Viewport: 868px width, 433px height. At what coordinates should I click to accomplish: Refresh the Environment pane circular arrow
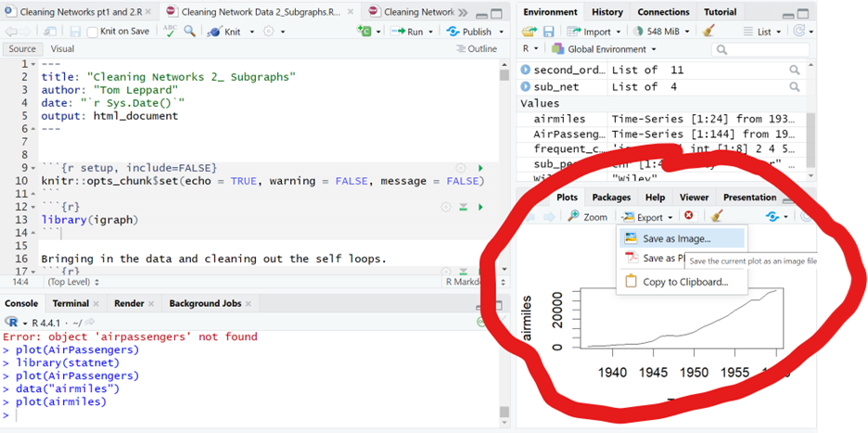click(x=799, y=32)
